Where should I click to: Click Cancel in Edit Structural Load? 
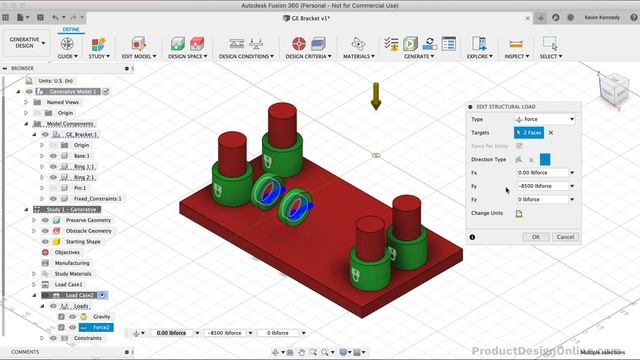(565, 237)
